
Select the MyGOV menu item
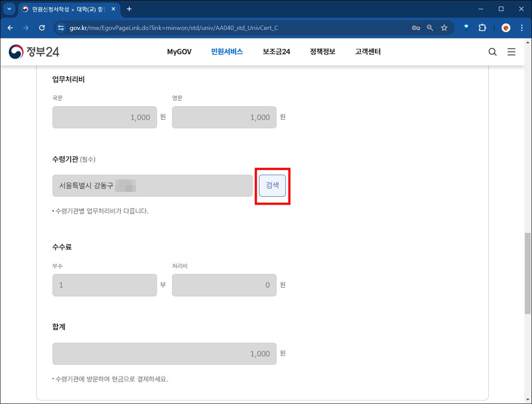click(x=179, y=52)
